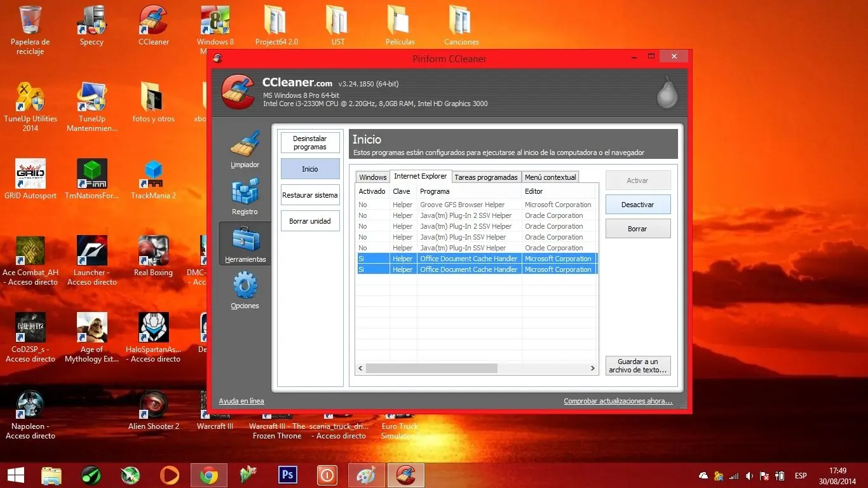Select the fotos y otros folder
The height and width of the screenshot is (488, 868).
click(x=154, y=102)
